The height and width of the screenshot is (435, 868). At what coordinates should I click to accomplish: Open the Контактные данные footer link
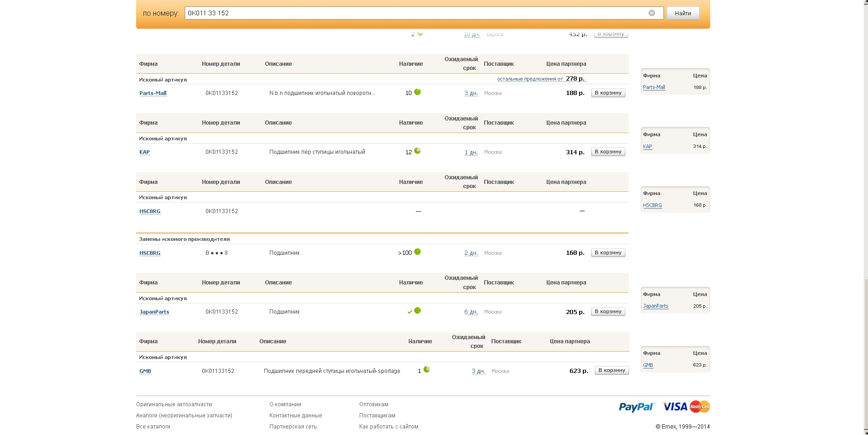click(295, 416)
